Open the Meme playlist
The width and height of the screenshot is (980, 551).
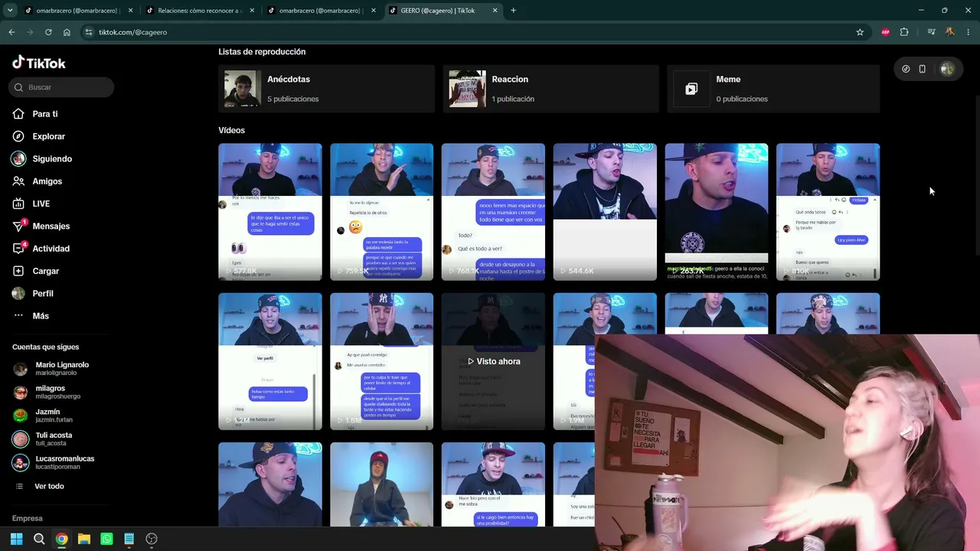click(x=773, y=89)
